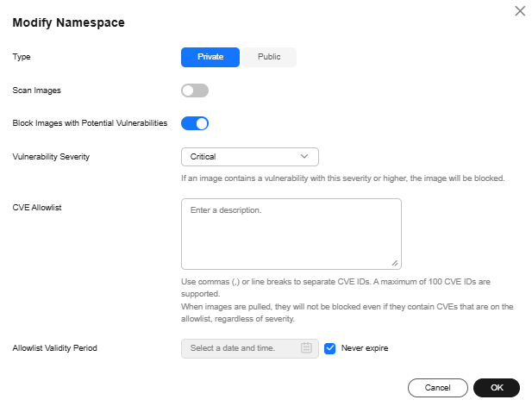Click the Never expire label text

[365, 348]
